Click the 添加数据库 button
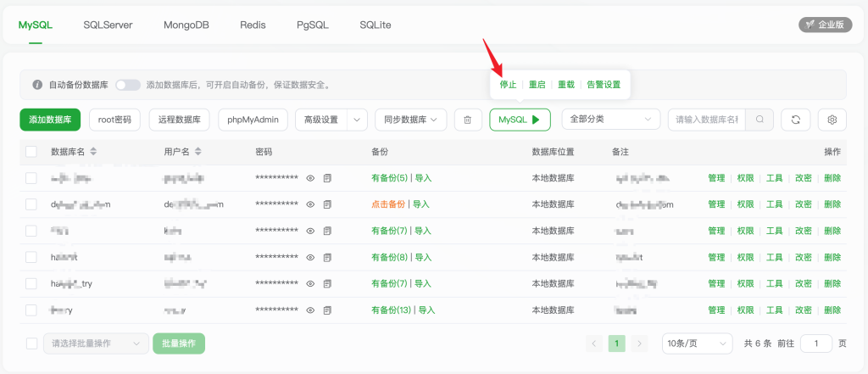This screenshot has width=868, height=374. 50,120
